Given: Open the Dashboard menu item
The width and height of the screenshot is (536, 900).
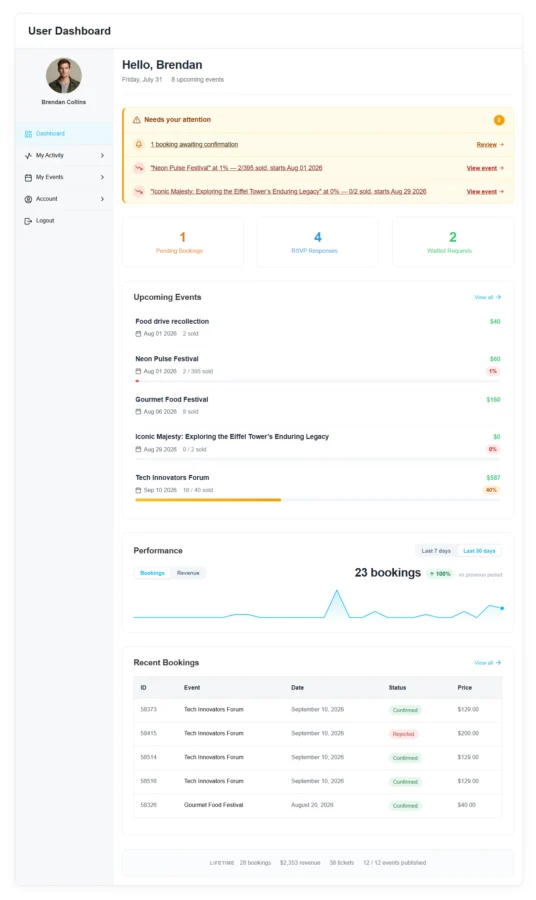Looking at the screenshot, I should pyautogui.click(x=64, y=134).
